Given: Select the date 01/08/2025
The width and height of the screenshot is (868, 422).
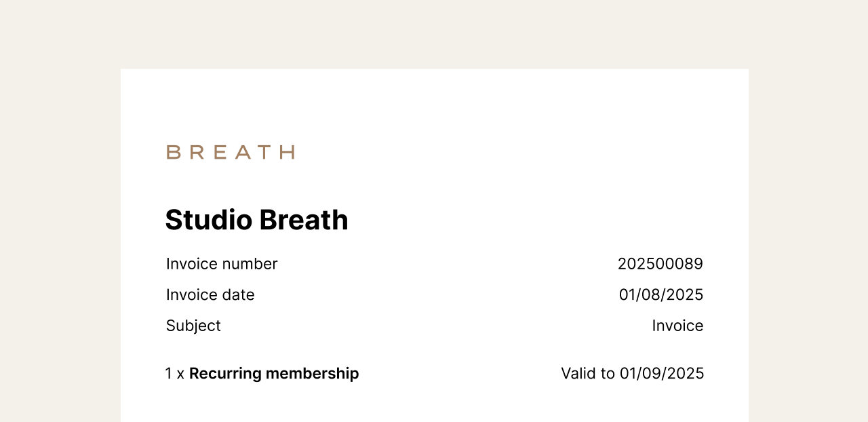Looking at the screenshot, I should pyautogui.click(x=661, y=294).
